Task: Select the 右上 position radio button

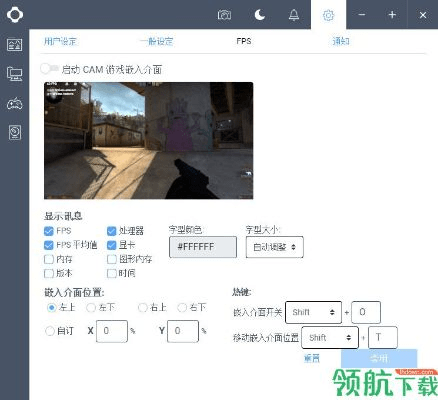Action: [x=143, y=307]
